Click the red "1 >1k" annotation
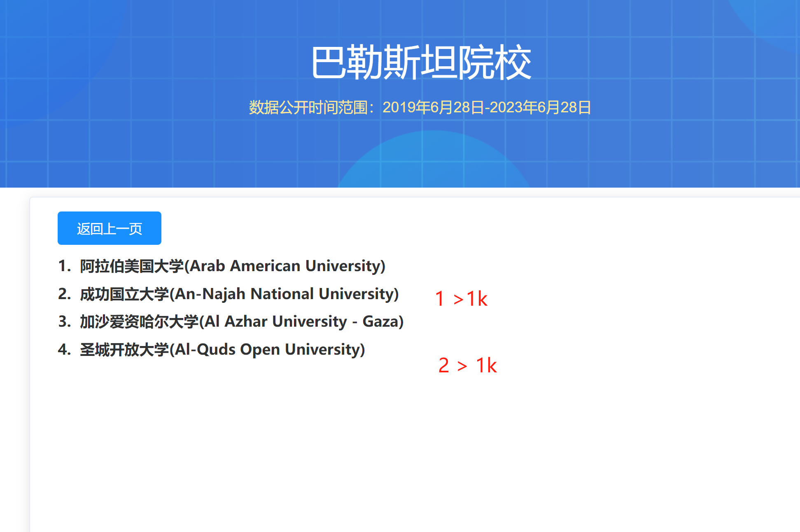The image size is (800, 532). [461, 299]
